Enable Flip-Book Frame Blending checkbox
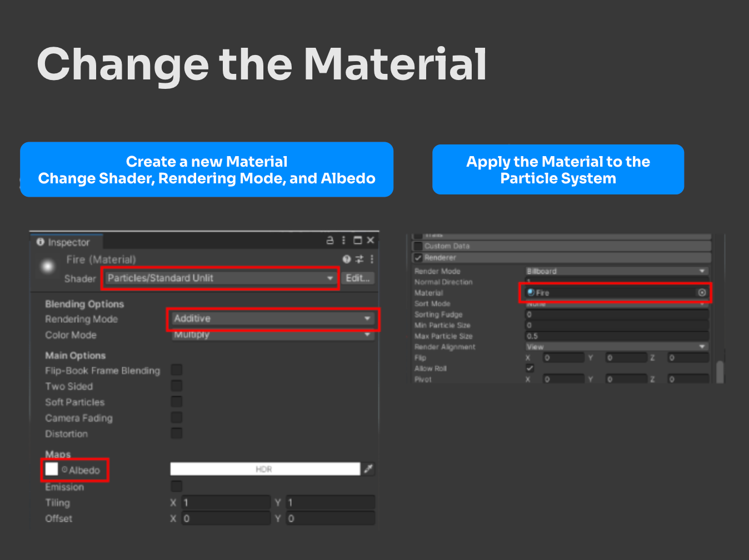Viewport: 749px width, 560px height. click(x=177, y=370)
